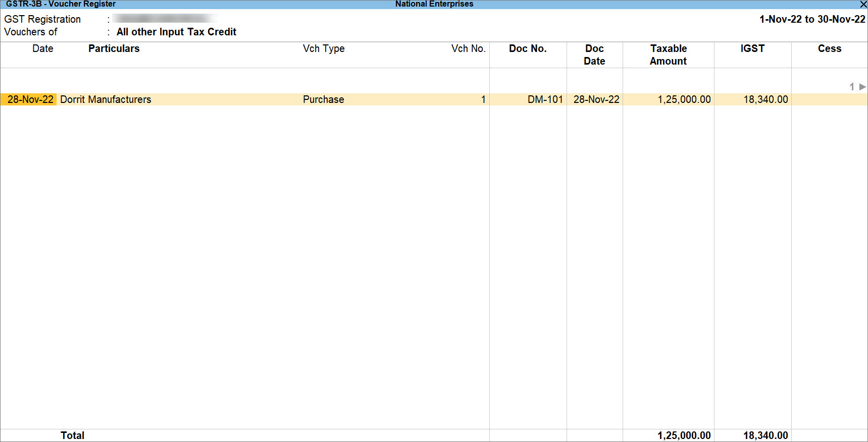
Task: Click the total taxable amount in Total row
Action: click(x=684, y=435)
